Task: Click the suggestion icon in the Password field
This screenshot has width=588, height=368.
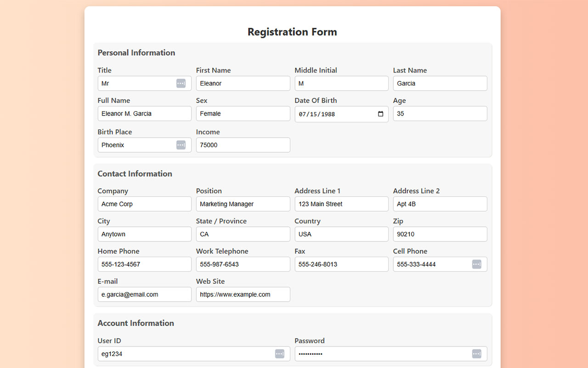Action: click(x=477, y=354)
